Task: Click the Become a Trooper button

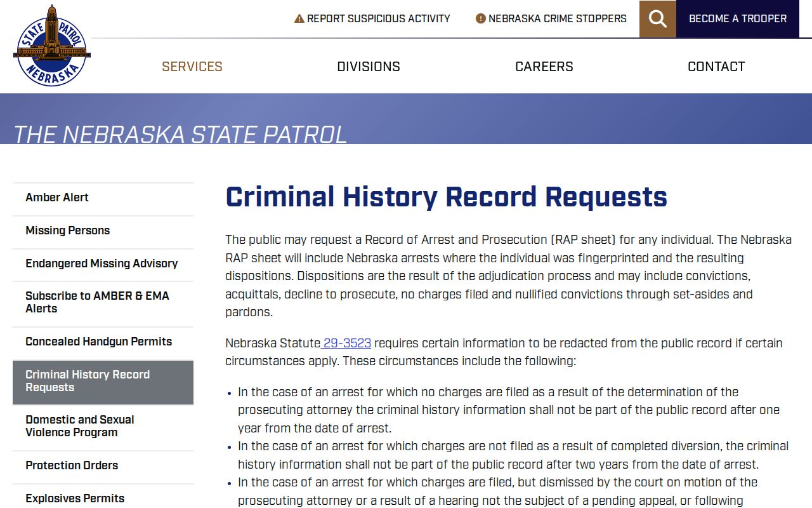Action: click(x=738, y=19)
